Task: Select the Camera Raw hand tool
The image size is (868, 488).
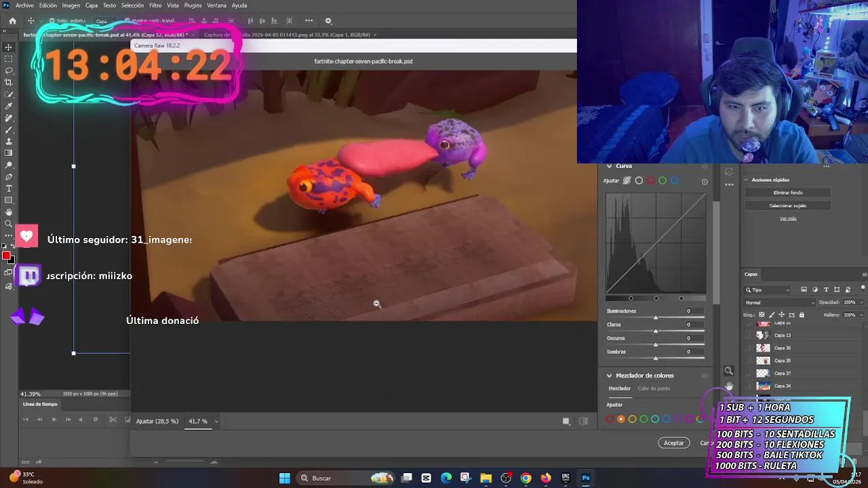Action: coord(728,386)
